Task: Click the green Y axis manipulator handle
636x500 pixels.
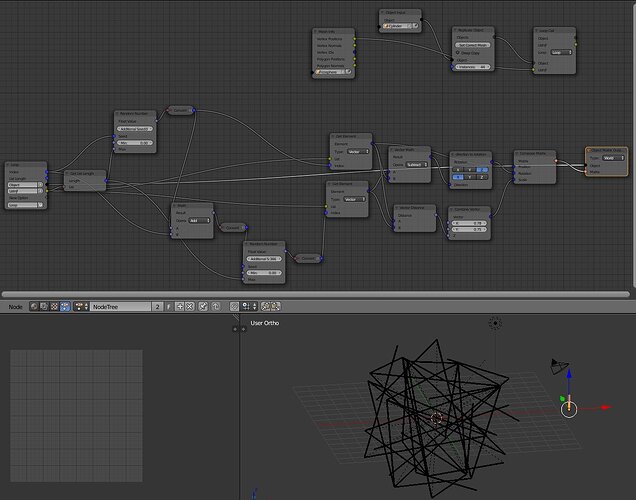Action: tap(562, 399)
